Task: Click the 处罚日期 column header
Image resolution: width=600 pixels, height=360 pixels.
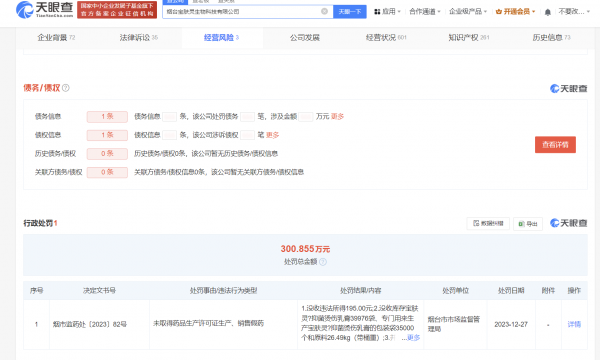Action: tap(511, 290)
